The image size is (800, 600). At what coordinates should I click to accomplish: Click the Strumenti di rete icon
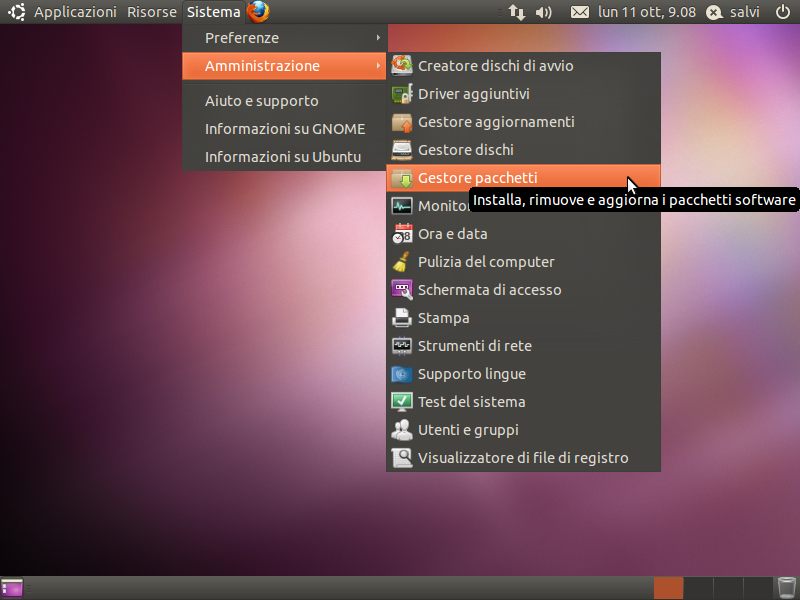pyautogui.click(x=402, y=346)
